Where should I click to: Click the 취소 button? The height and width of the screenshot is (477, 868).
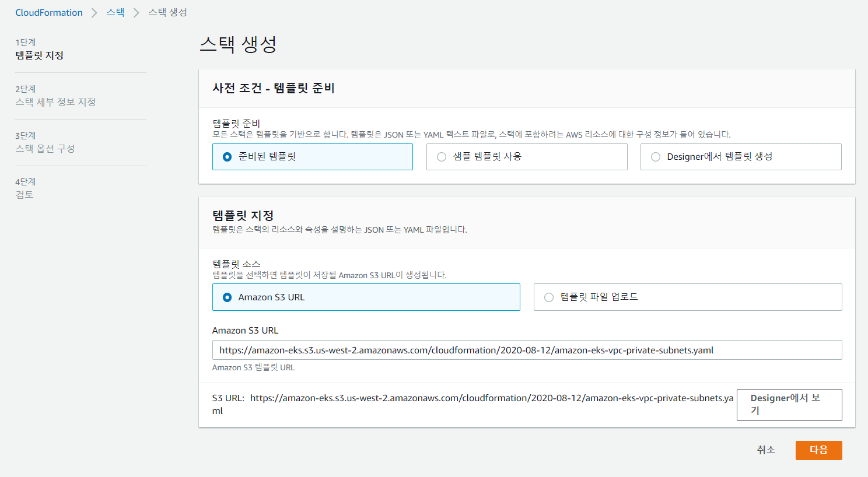point(766,450)
